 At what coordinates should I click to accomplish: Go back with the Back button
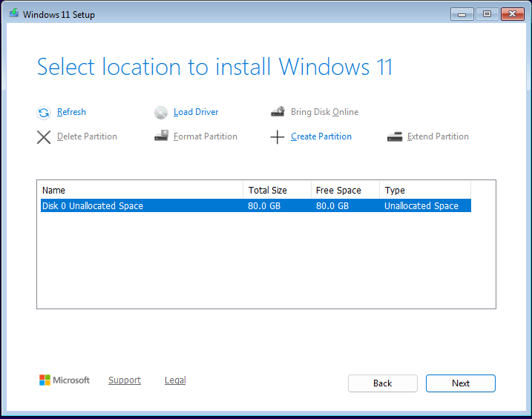pyautogui.click(x=382, y=383)
